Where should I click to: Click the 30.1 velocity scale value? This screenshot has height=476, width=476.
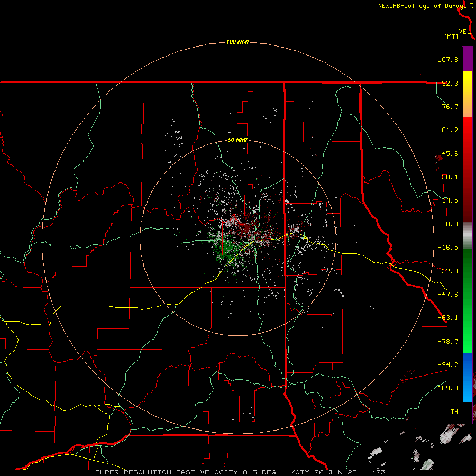click(x=450, y=177)
